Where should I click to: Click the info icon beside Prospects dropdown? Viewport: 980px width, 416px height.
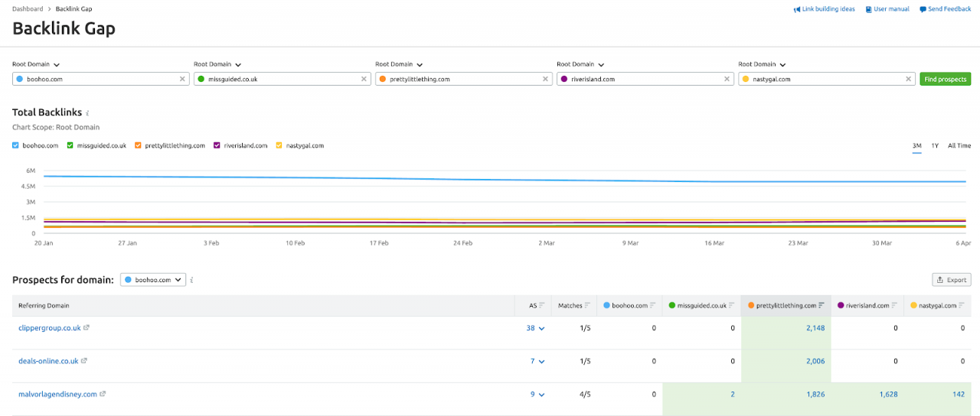(x=191, y=280)
